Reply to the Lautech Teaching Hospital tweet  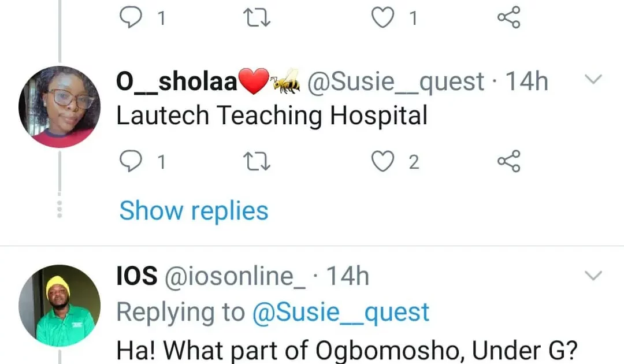[x=131, y=162]
